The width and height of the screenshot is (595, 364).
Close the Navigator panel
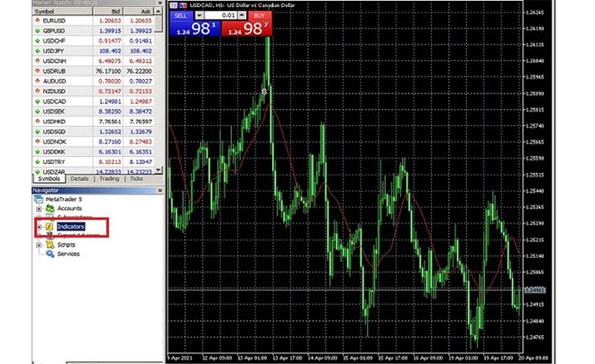tap(160, 190)
